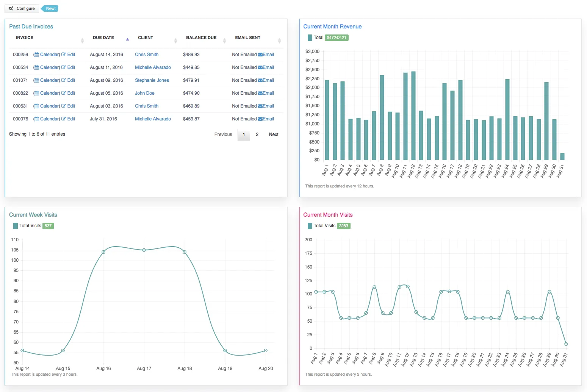Image resolution: width=587 pixels, height=392 pixels.
Task: Click the Aug 12 bar in revenue chart
Action: 413,116
